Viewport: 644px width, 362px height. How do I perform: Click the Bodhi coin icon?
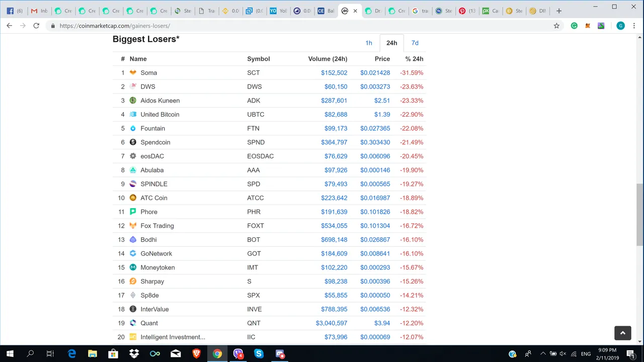point(133,240)
